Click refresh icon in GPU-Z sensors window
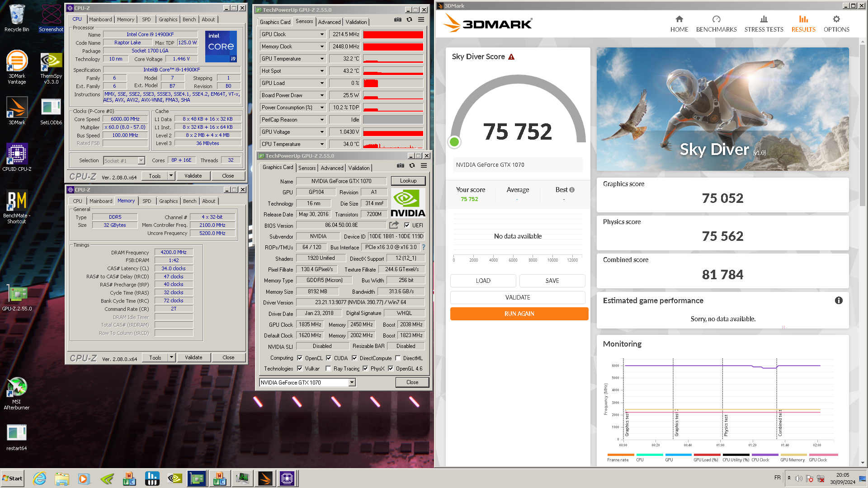This screenshot has width=868, height=488. coord(409,20)
